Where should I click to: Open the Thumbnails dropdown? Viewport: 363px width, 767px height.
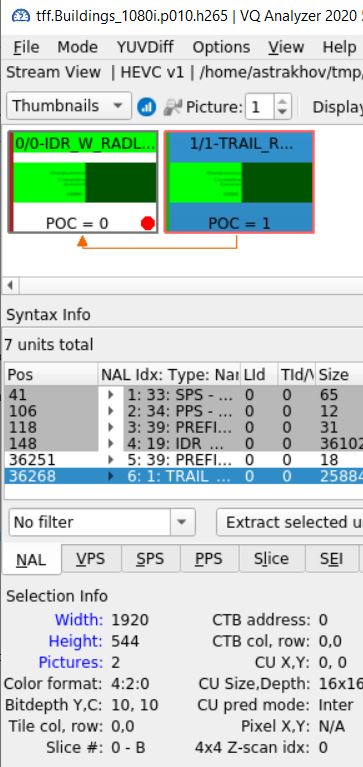69,106
